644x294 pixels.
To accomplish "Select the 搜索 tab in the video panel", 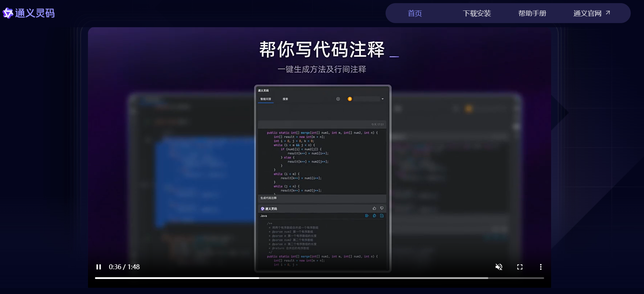I will 285,99.
